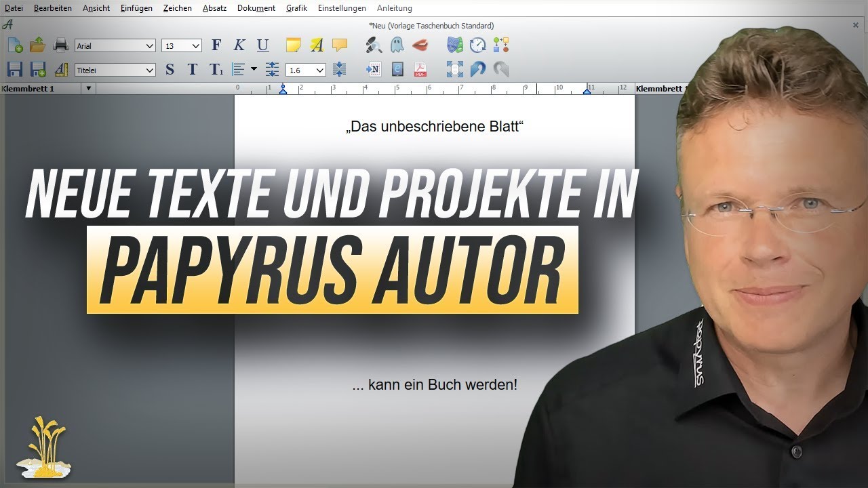Open the Grafik menu
The width and height of the screenshot is (868, 488).
pyautogui.click(x=296, y=8)
